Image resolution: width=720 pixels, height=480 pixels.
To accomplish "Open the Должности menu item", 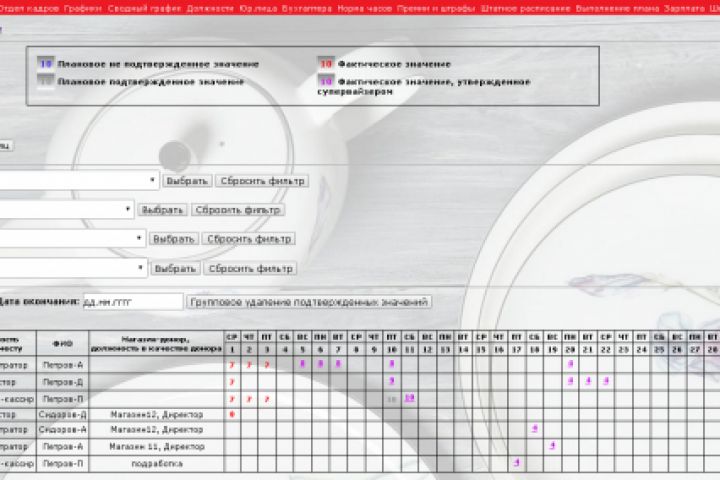I will click(210, 8).
